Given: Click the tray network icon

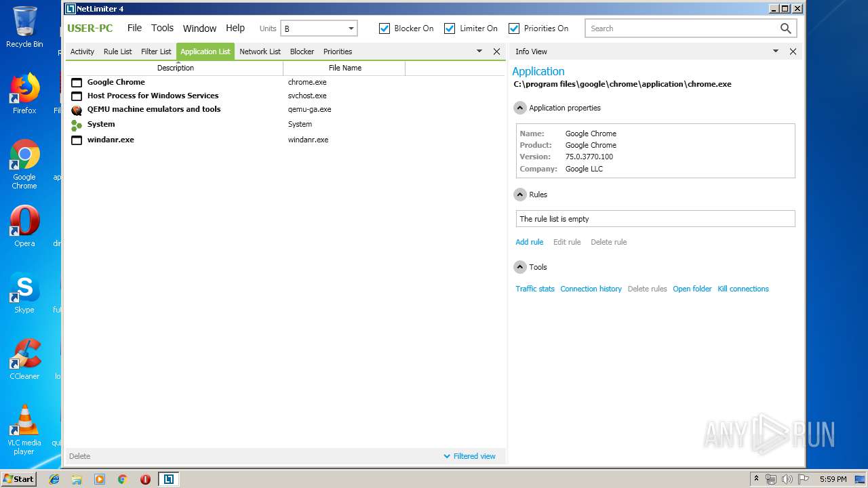Looking at the screenshot, I should coord(771,479).
